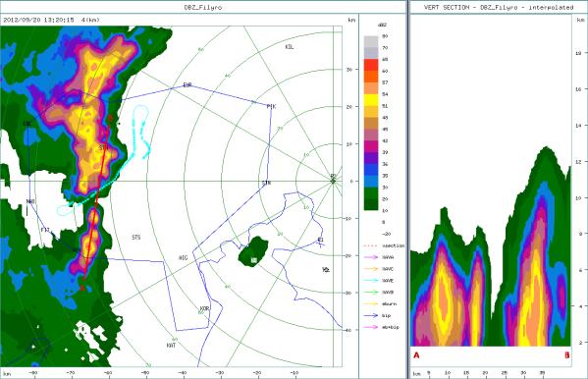Click the red cross-section line on map
The width and height of the screenshot is (588, 379).
(x=96, y=203)
